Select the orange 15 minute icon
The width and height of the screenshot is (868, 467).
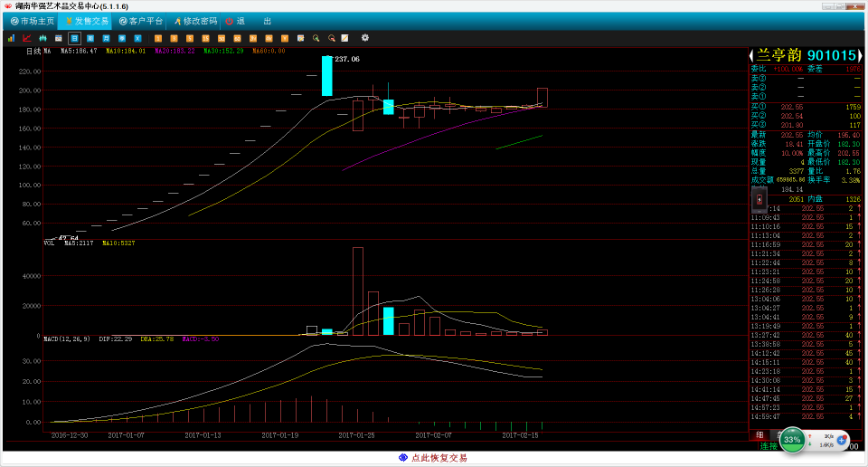205,38
